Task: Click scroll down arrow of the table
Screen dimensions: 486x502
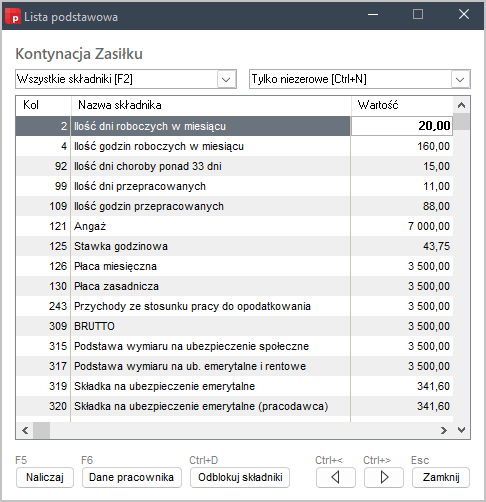Action: tap(461, 430)
